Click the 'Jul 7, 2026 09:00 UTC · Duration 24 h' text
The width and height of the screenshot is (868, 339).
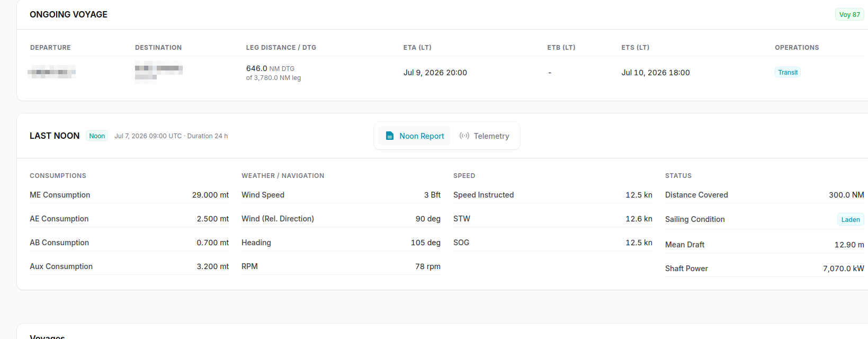coord(171,136)
